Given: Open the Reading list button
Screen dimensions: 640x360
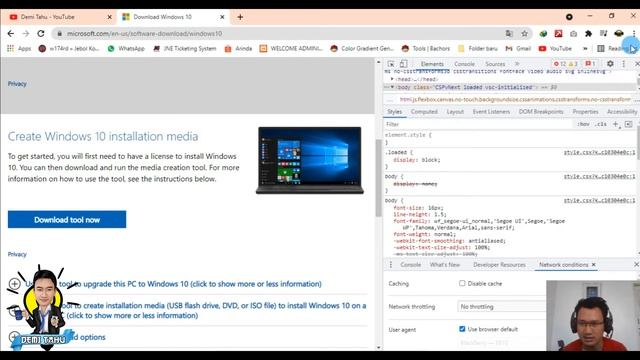Looking at the screenshot, I should [616, 48].
